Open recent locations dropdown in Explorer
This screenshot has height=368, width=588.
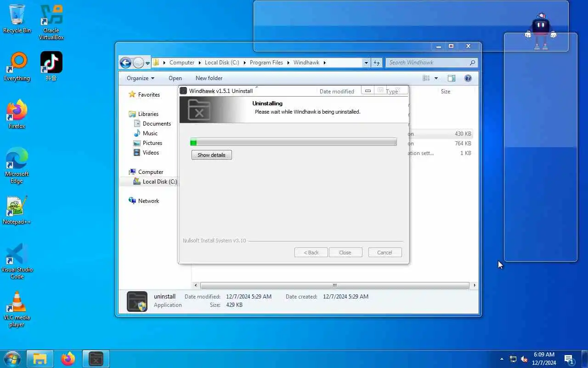147,63
